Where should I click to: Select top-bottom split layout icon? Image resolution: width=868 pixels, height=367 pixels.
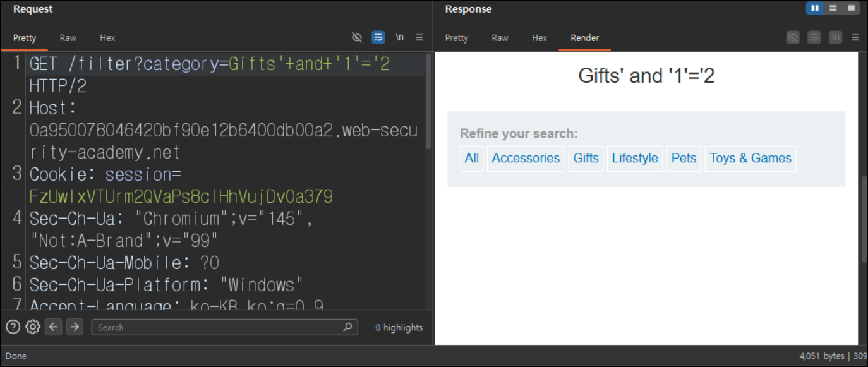click(x=833, y=8)
